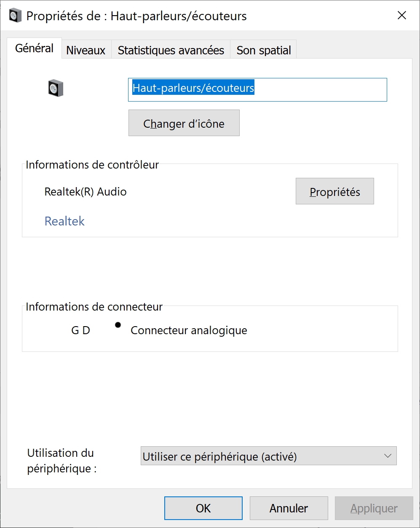Follow the blue Realtek link
Viewport: 420px width, 528px height.
click(64, 221)
